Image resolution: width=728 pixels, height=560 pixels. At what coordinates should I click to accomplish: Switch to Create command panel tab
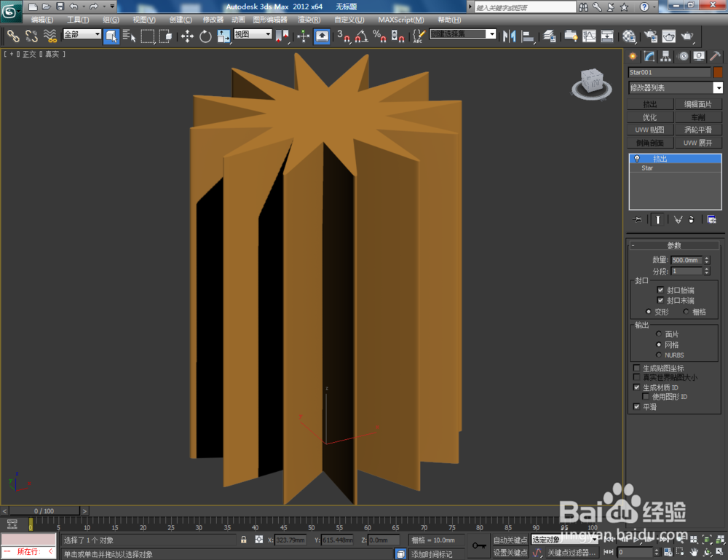[x=633, y=57]
